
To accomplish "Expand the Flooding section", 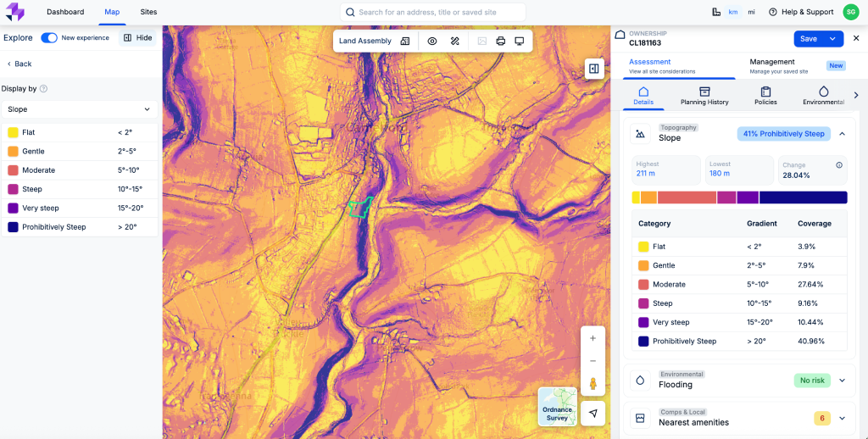I will coord(842,381).
